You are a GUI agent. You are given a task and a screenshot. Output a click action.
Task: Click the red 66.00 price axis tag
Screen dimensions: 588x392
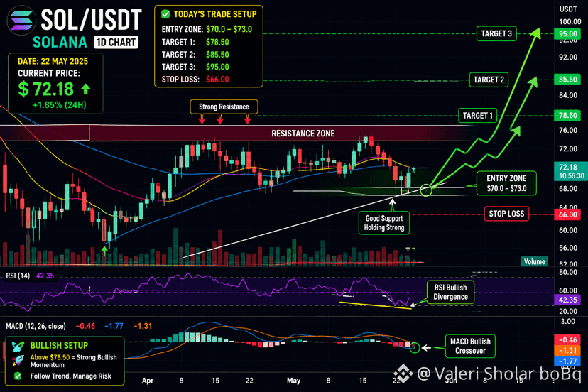pos(567,214)
